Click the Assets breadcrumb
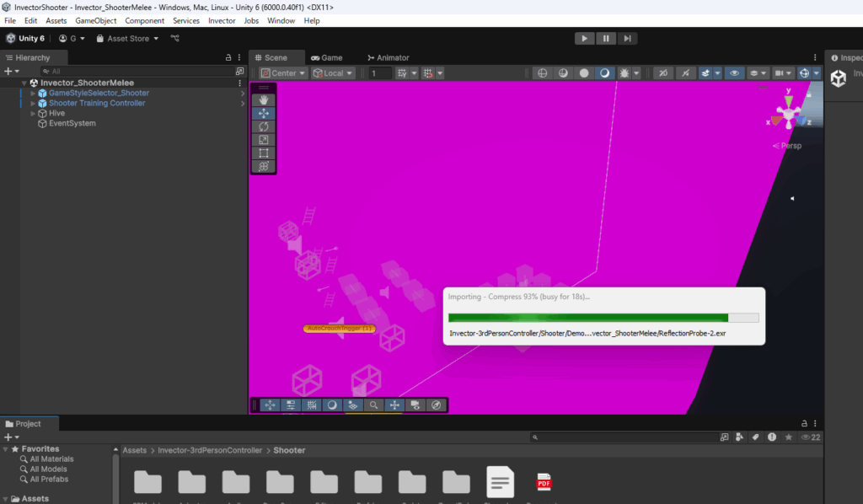The image size is (863, 504). click(134, 450)
